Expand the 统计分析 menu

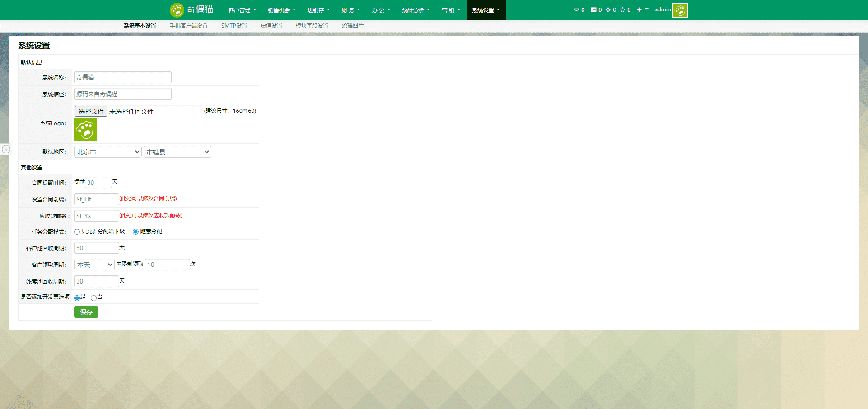[x=416, y=10]
